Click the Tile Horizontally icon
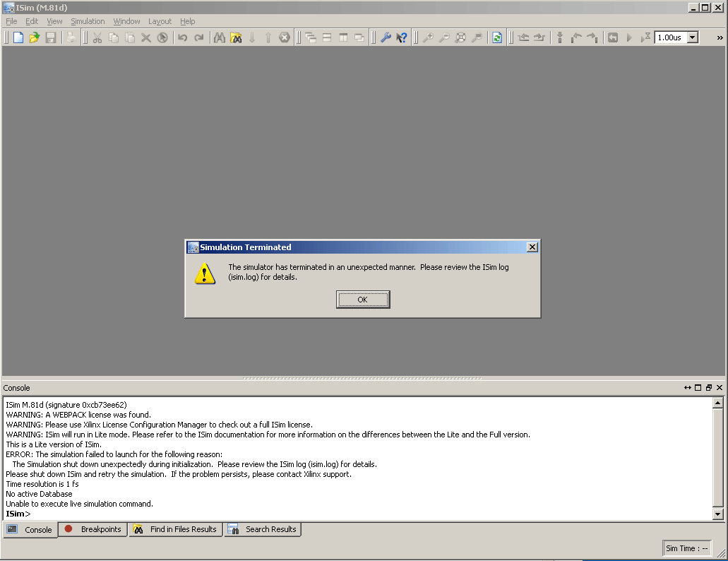 coord(327,37)
